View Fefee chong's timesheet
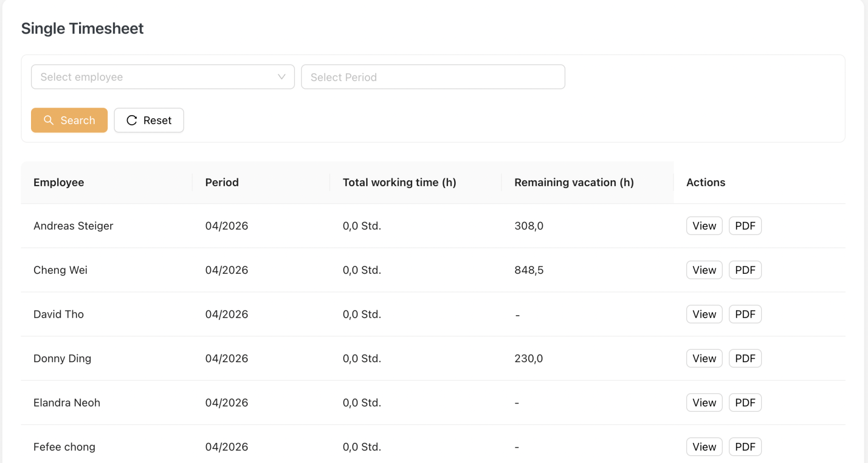 pos(704,447)
